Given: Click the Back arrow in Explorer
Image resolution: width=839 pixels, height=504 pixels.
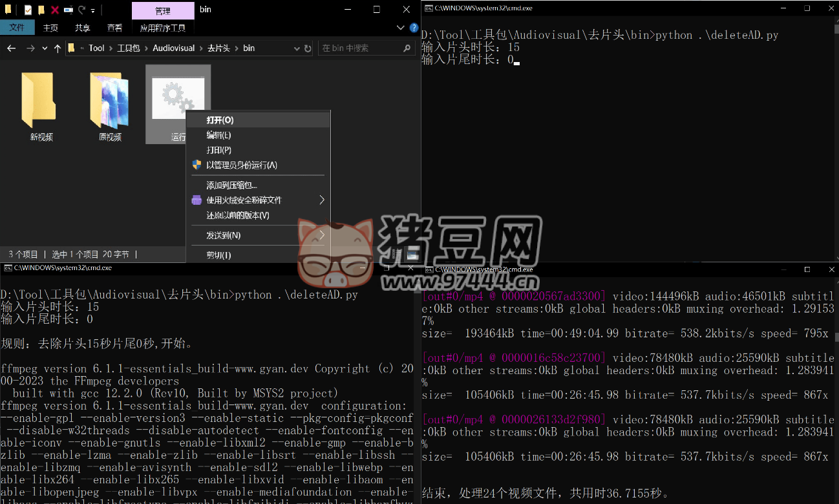Looking at the screenshot, I should [x=11, y=48].
